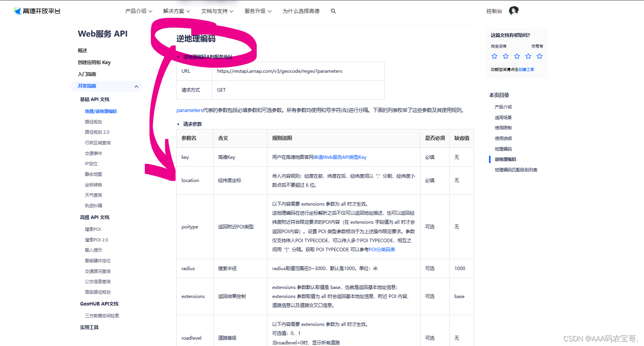Viewport: 644px width, 346px height.
Task: Open 静态地图 doc
Action: coord(93,174)
